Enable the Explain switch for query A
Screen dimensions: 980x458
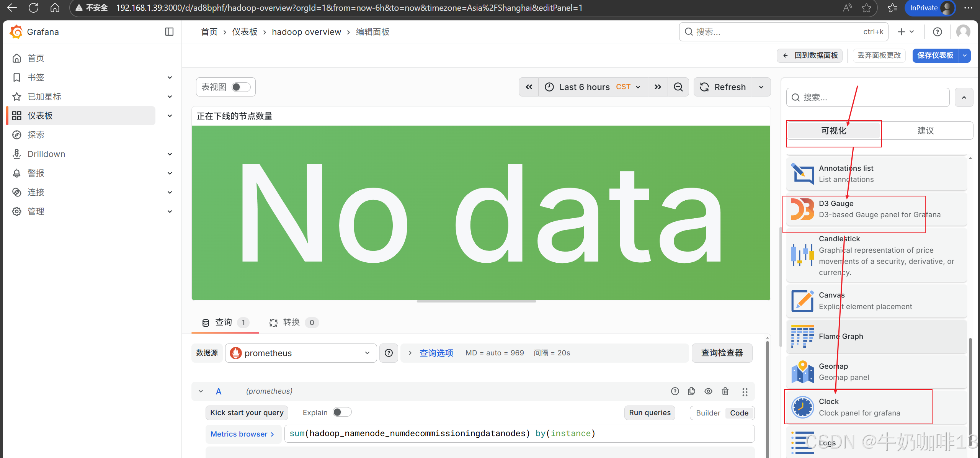[341, 412]
